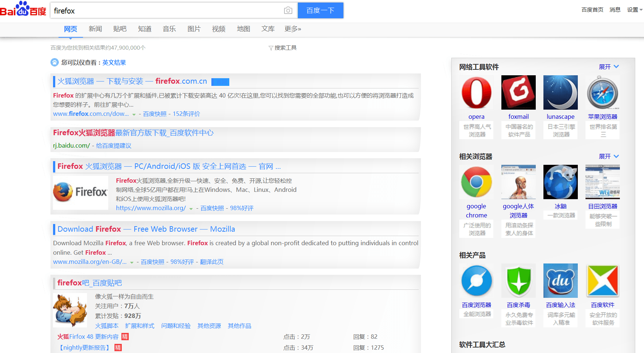Image resolution: width=644 pixels, height=353 pixels.
Task: Select the Foxmail app icon
Action: (x=518, y=92)
